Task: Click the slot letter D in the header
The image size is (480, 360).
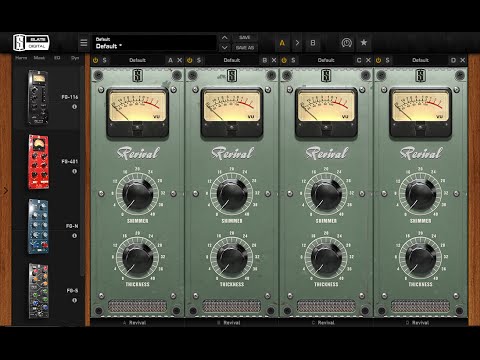Action: pos(453,60)
